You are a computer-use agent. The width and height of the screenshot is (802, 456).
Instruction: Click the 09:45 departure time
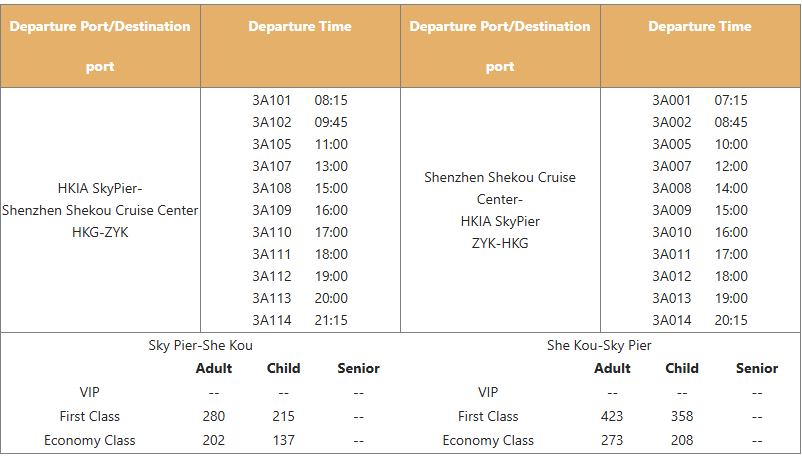331,122
